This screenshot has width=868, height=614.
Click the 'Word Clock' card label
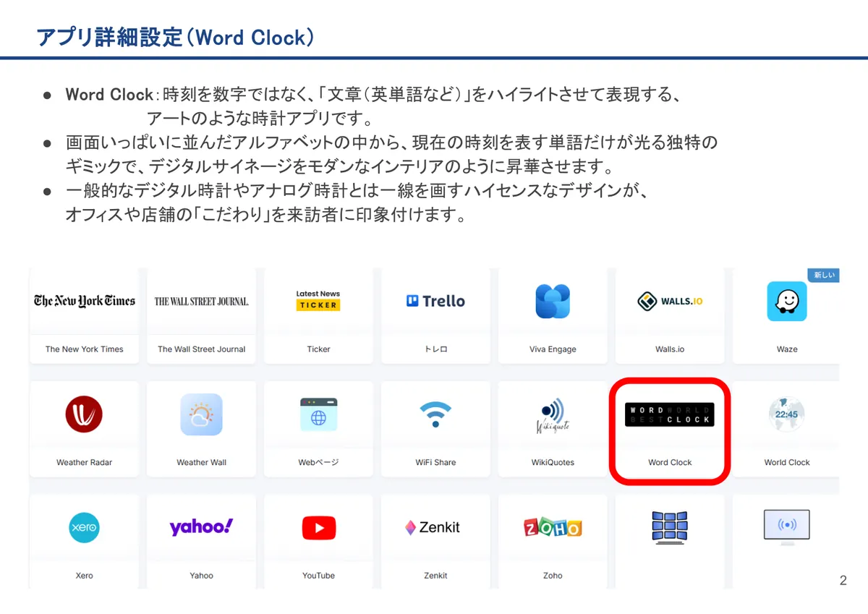coord(670,463)
